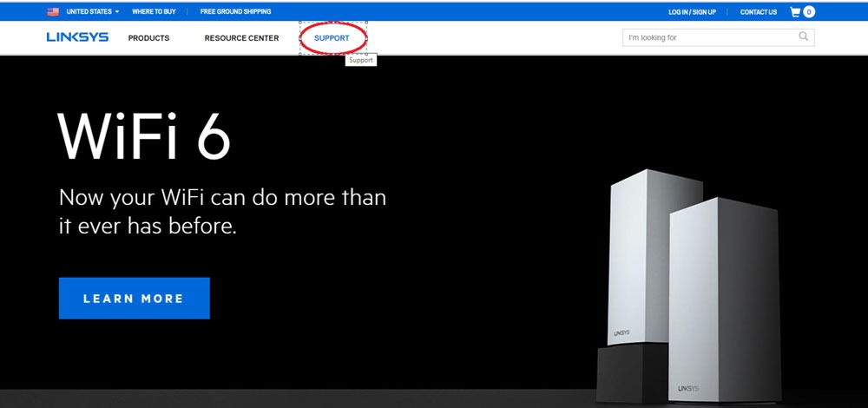The image size is (868, 408).
Task: Open Log In / Sign Up
Action: (692, 11)
